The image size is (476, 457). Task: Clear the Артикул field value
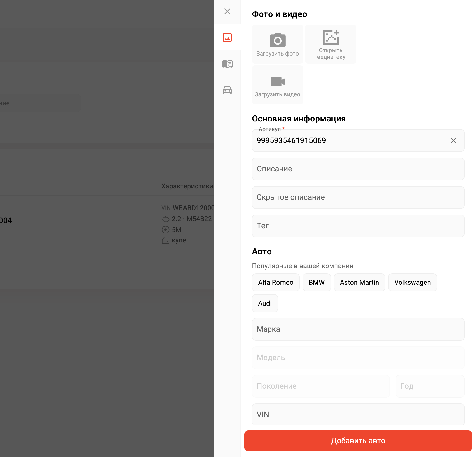coord(453,141)
